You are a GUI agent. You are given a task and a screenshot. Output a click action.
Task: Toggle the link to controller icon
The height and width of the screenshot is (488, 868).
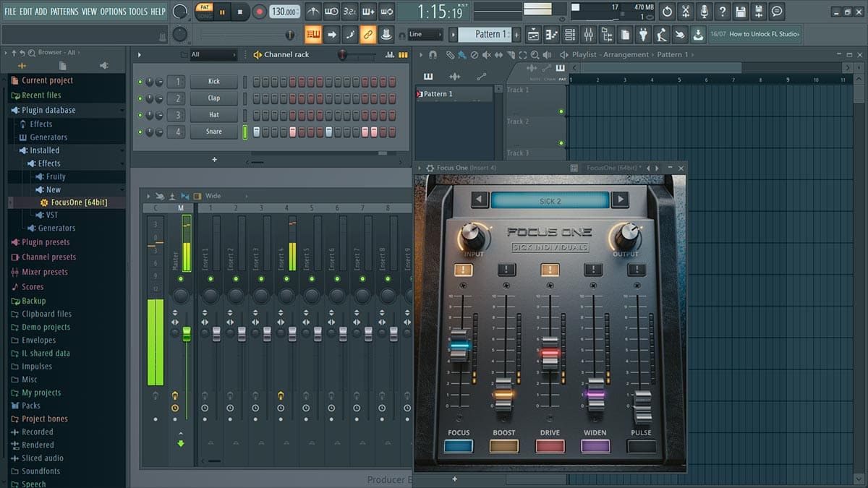tap(367, 34)
